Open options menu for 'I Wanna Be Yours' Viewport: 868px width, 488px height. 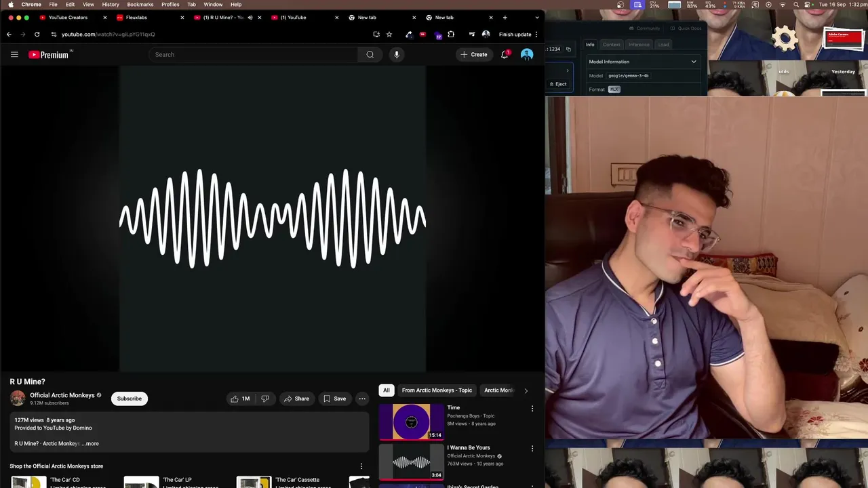tap(532, 449)
